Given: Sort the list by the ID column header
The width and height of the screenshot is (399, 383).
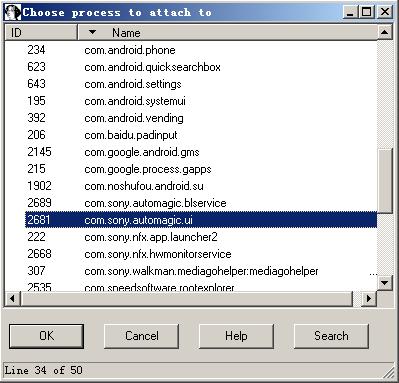Looking at the screenshot, I should [x=41, y=33].
